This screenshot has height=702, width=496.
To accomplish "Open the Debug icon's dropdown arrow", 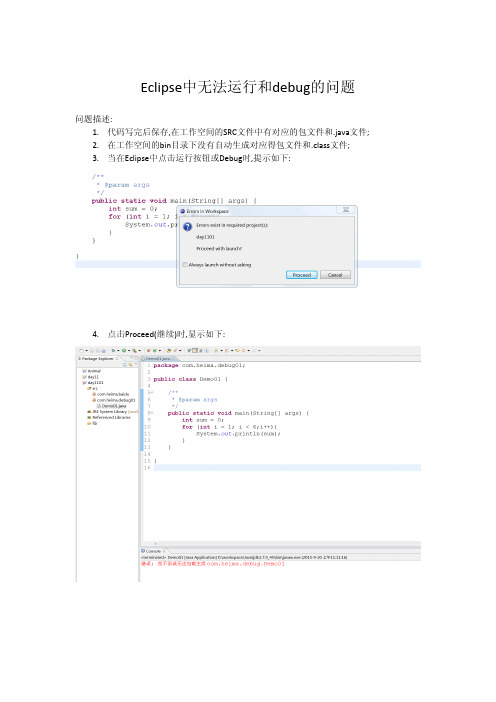I will coord(118,351).
